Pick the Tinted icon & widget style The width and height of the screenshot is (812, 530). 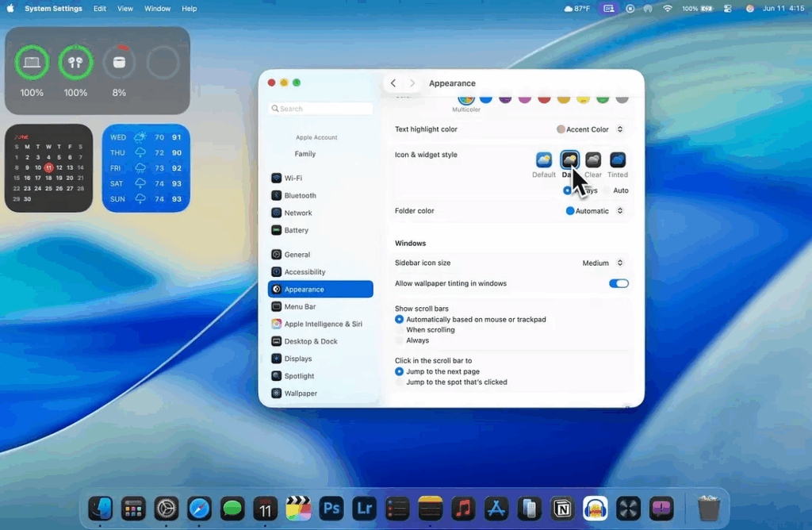pos(618,160)
